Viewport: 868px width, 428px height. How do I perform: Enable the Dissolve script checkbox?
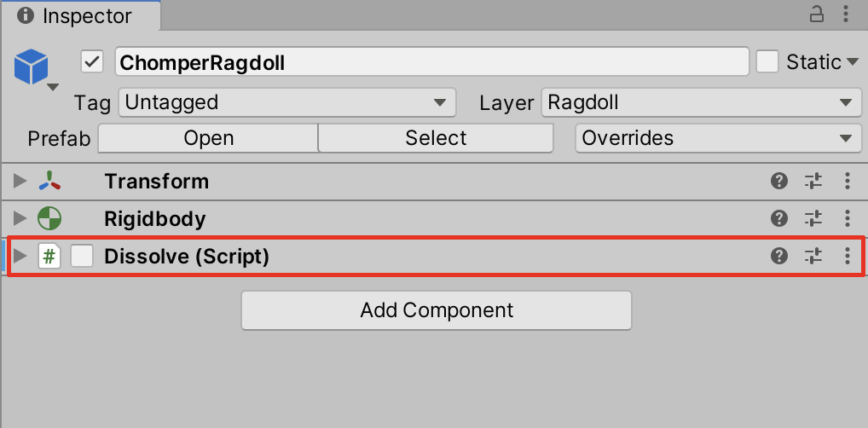(82, 256)
